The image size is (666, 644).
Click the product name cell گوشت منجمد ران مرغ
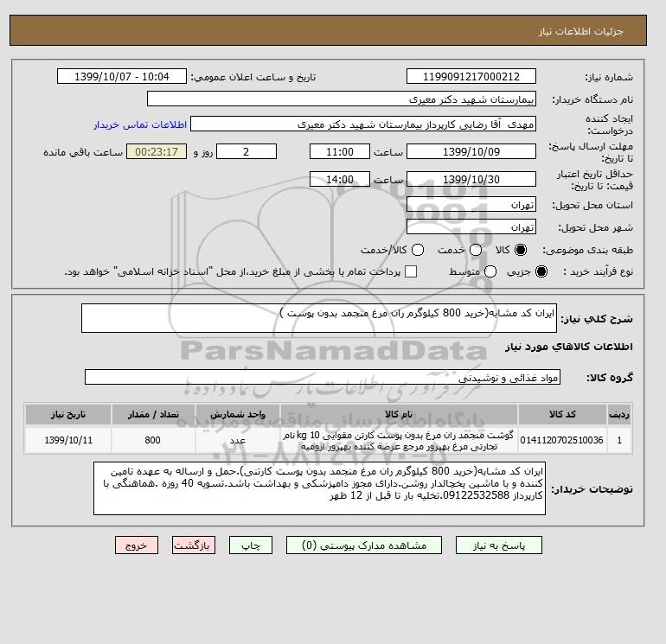(399, 440)
